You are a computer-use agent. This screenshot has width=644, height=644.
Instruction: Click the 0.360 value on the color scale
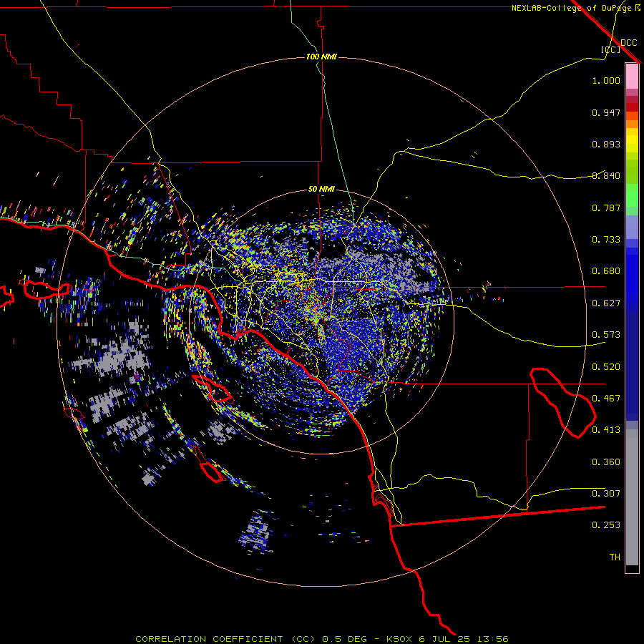click(606, 462)
